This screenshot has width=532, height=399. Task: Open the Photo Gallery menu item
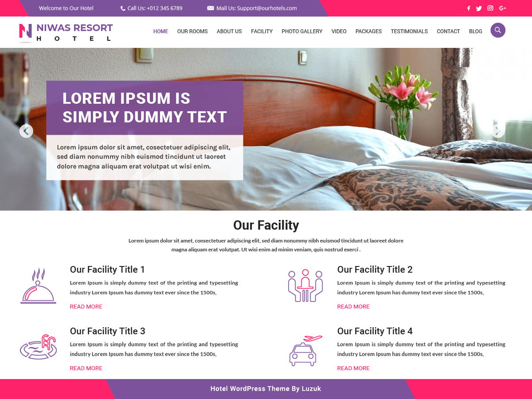(x=302, y=31)
